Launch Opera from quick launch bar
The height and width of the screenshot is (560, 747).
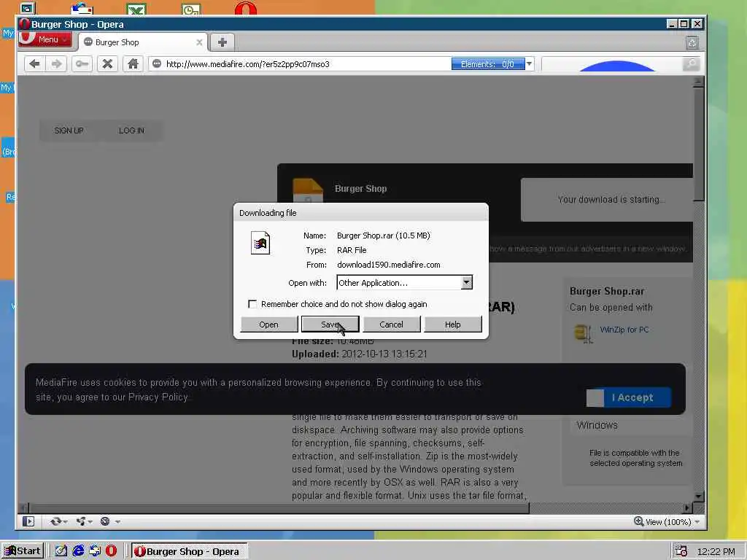(x=111, y=551)
